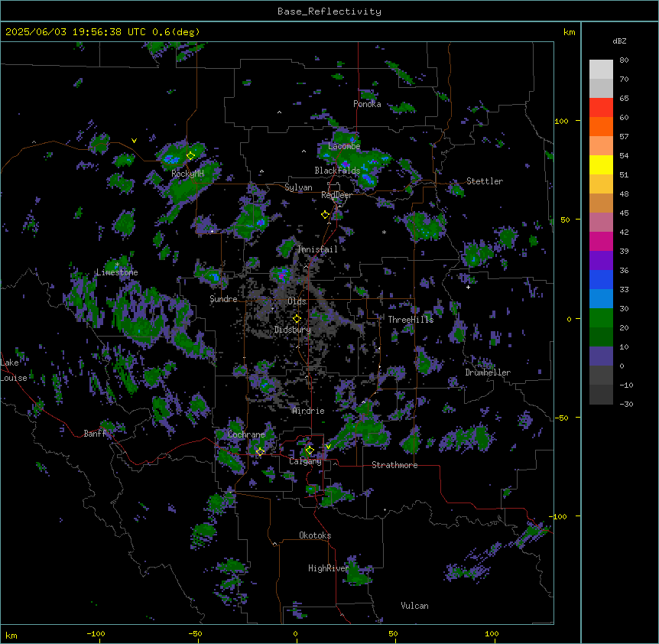The height and width of the screenshot is (644, 659).
Task: Click the yellow marker between Olds and Didsbury
Action: [x=297, y=319]
